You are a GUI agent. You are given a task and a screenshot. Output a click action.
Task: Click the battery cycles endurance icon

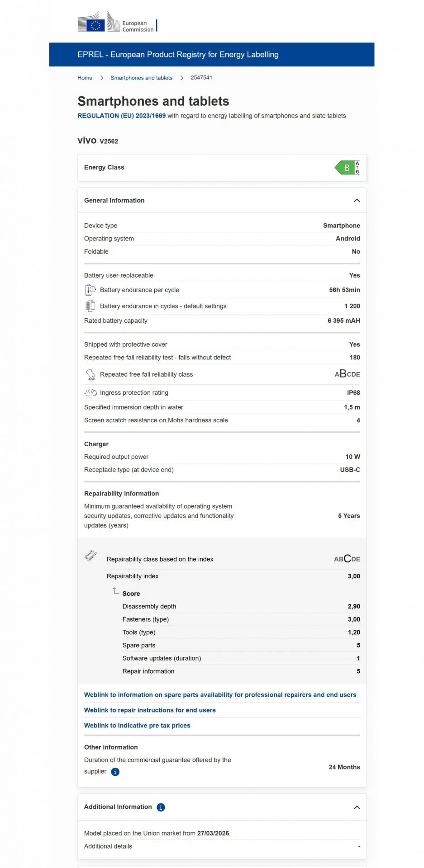pos(91,306)
